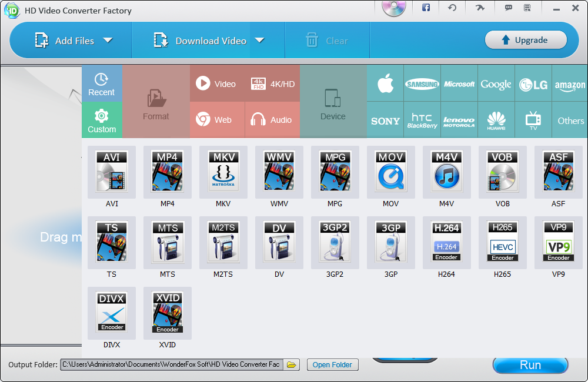Viewport: 588px width, 382px height.
Task: Select the H265 HEVC encoder icon
Action: 503,242
